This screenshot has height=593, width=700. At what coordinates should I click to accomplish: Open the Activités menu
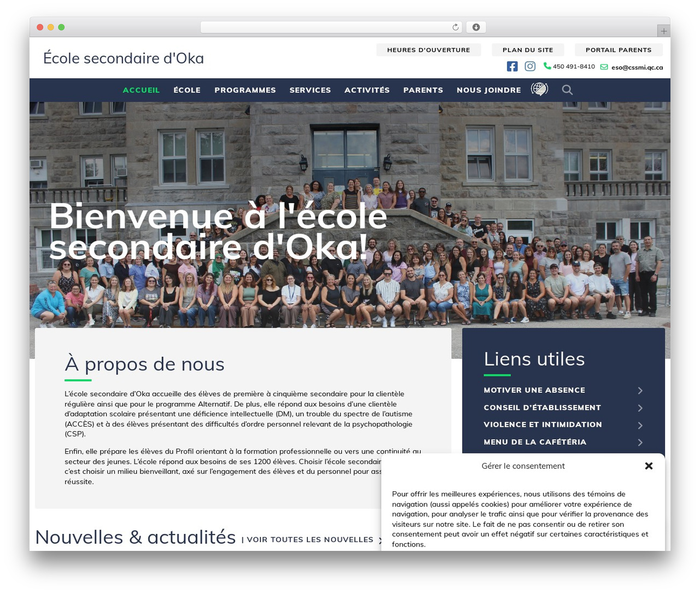tap(367, 90)
